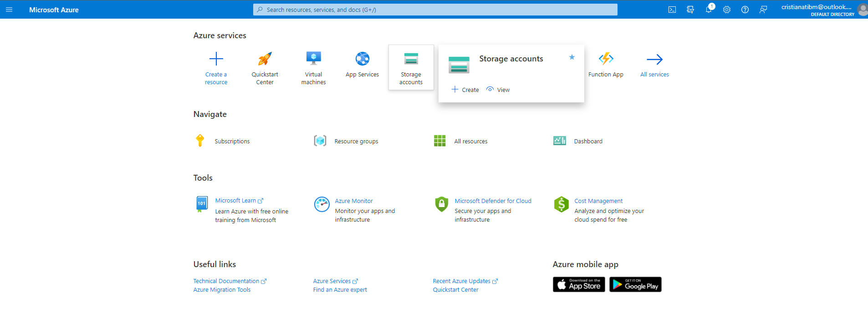Viewport: 868px width, 319px height.
Task: Open the App Services icon
Action: [362, 59]
